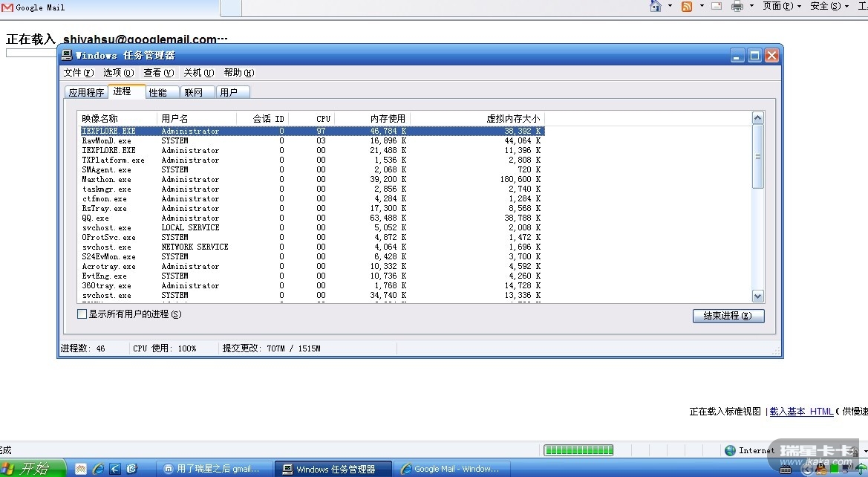Screen dimensions: 868x477
Task: Click the Home icon in the IE toolbar
Action: click(656, 6)
